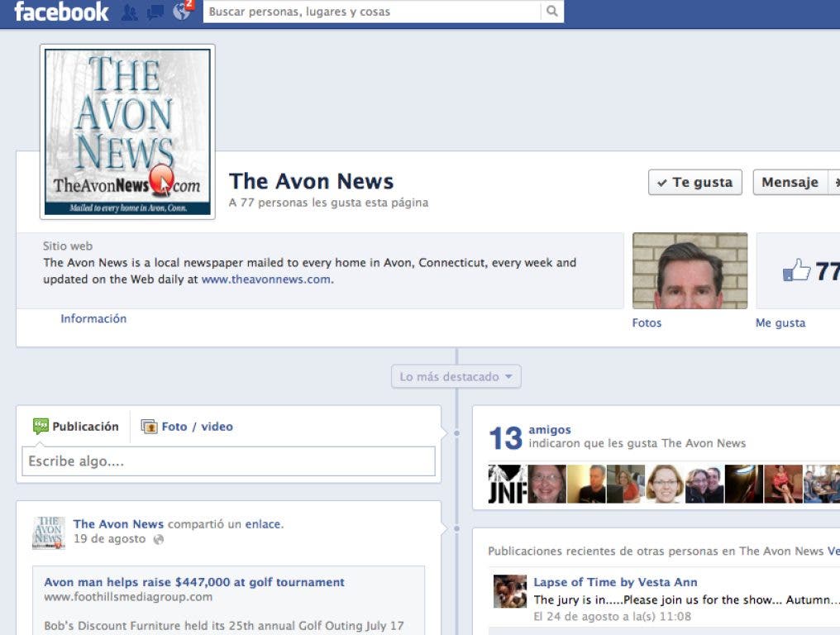
Task: Click the Fotos label link
Action: point(647,322)
